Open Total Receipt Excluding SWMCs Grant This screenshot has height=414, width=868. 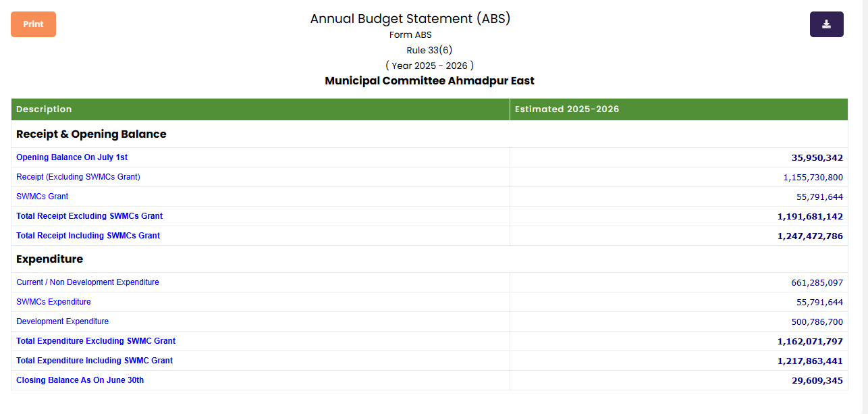point(89,216)
